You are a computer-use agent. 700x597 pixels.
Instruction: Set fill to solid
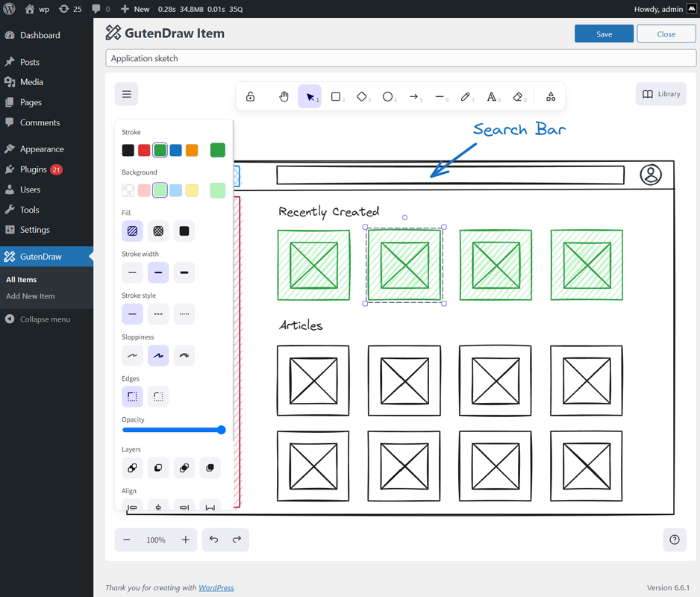point(184,231)
